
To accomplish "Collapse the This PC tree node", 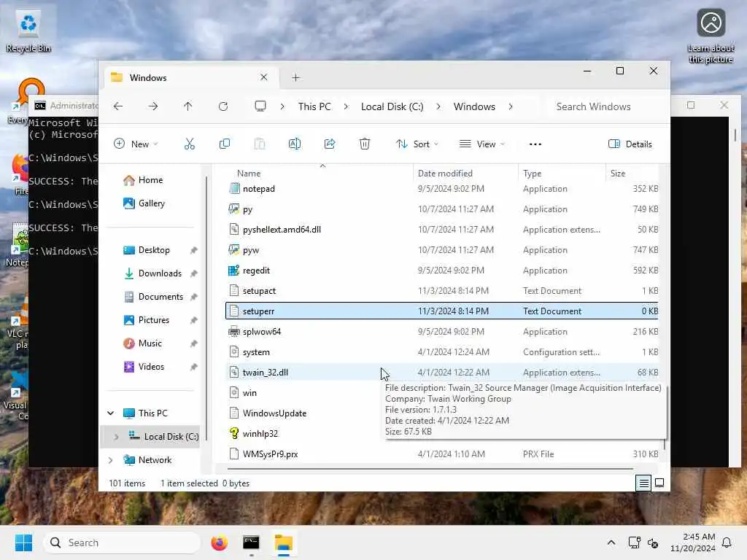I will 111,413.
